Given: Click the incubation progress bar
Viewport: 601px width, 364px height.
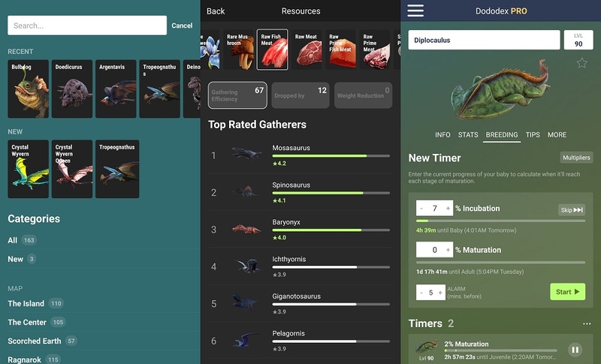Looking at the screenshot, I should tap(500, 221).
